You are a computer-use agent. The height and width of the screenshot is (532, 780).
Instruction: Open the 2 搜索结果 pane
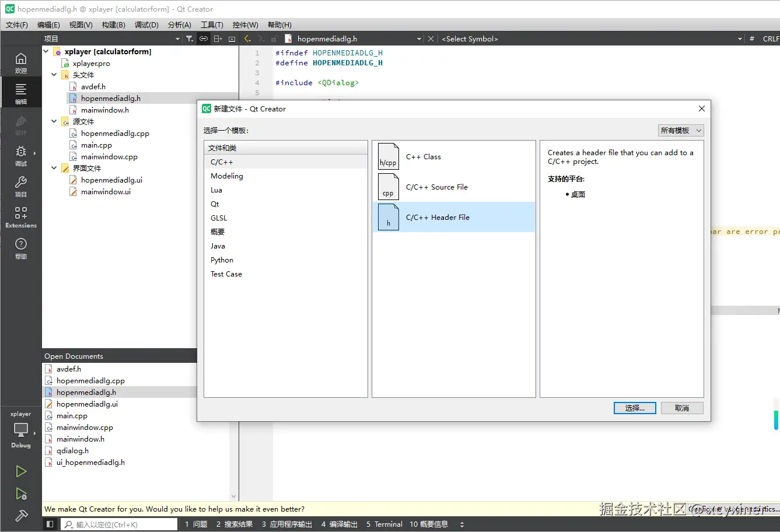(x=235, y=524)
